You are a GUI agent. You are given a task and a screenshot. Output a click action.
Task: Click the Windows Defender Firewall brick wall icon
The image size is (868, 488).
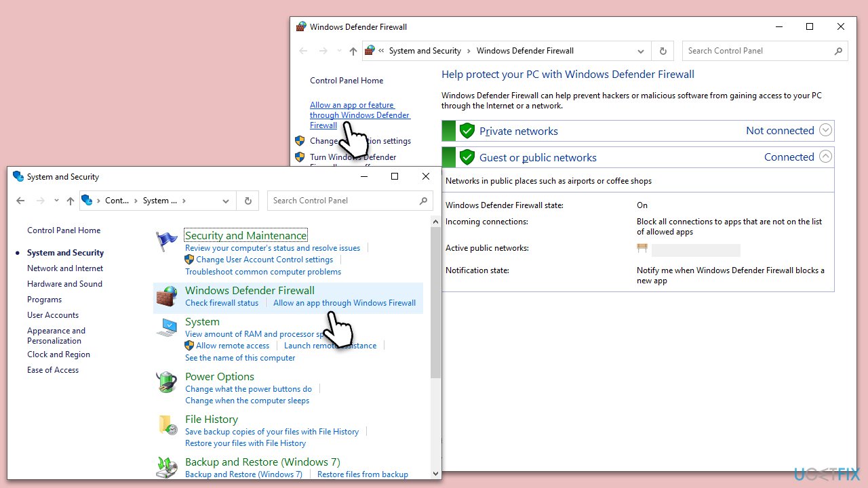(x=167, y=297)
